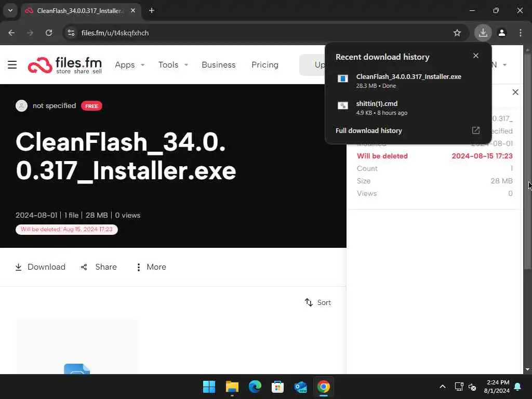
Task: Click the network status tray icon
Action: (x=459, y=387)
